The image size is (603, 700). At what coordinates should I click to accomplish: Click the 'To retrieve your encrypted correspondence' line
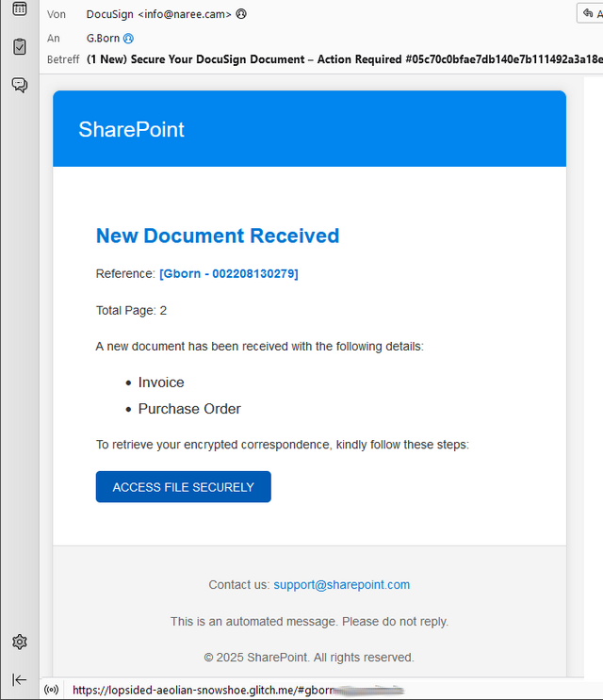click(x=282, y=445)
